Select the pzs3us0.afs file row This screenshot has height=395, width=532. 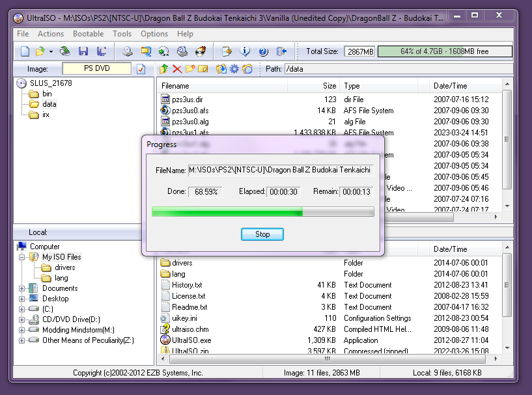[329, 111]
